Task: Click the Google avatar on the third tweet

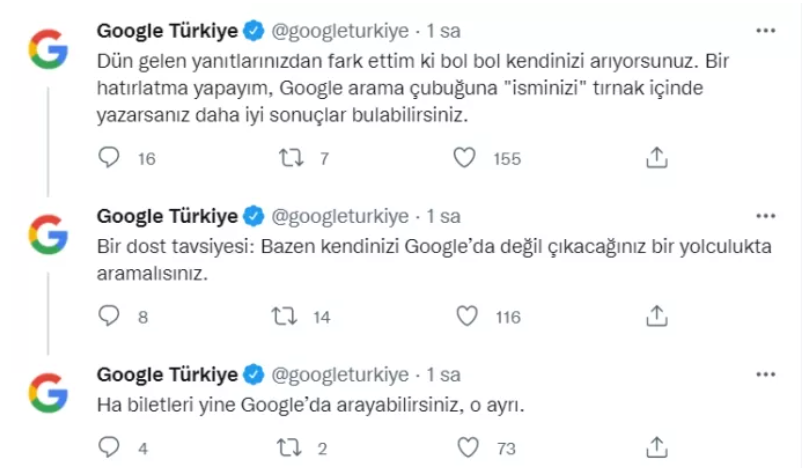Action: coord(47,393)
